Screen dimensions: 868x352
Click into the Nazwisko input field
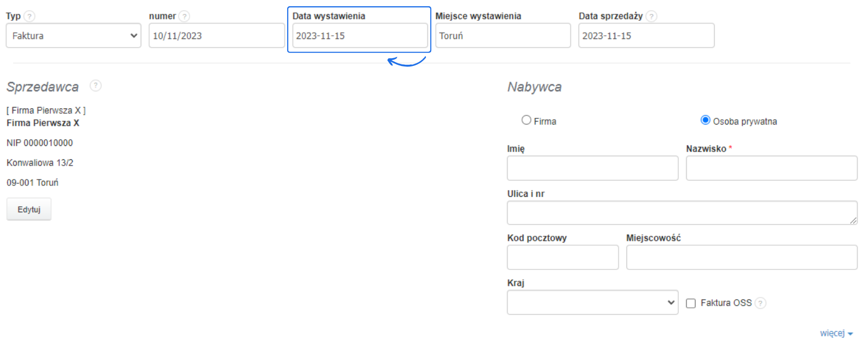[771, 168]
